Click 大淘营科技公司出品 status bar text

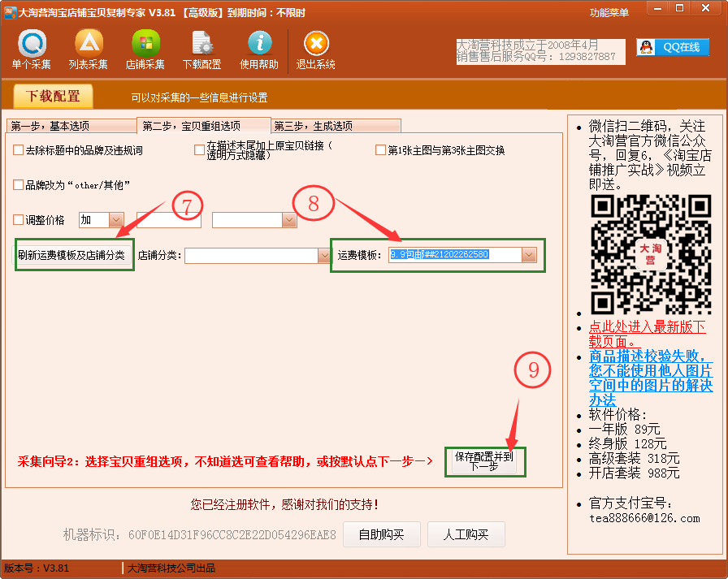pos(171,568)
